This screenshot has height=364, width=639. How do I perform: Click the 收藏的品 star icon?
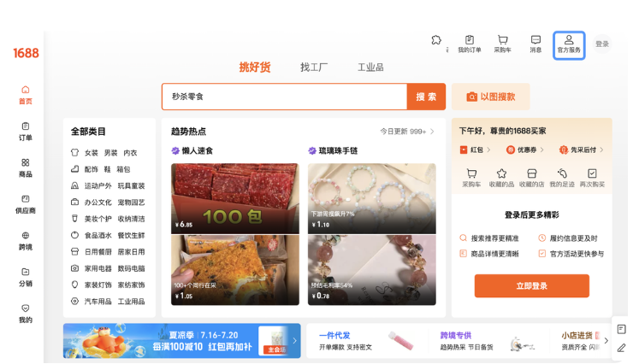click(501, 178)
